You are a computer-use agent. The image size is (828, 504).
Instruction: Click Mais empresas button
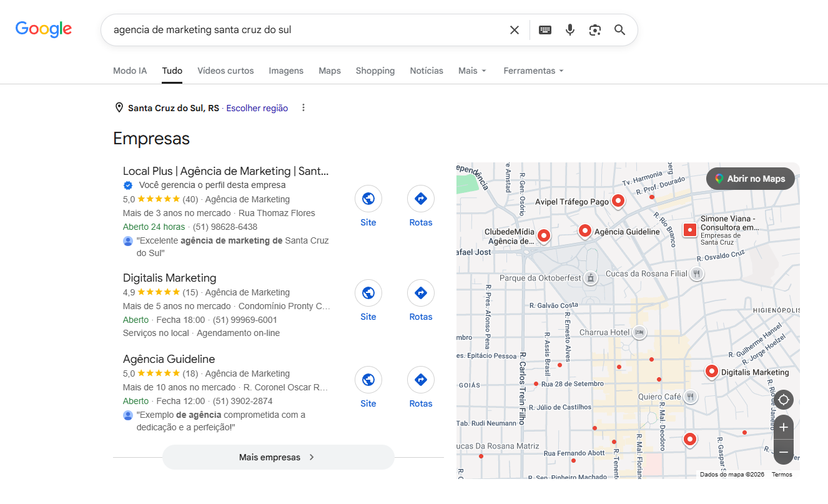point(278,457)
